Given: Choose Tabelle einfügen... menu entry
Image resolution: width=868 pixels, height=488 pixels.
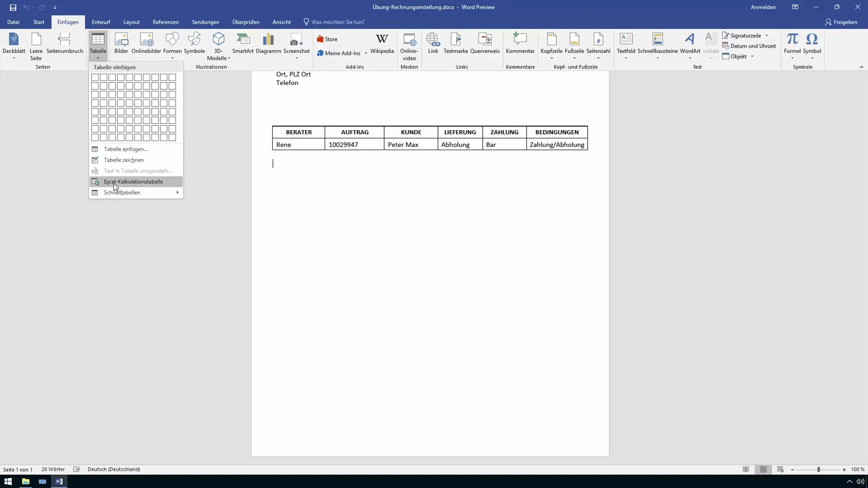Looking at the screenshot, I should coord(136,149).
